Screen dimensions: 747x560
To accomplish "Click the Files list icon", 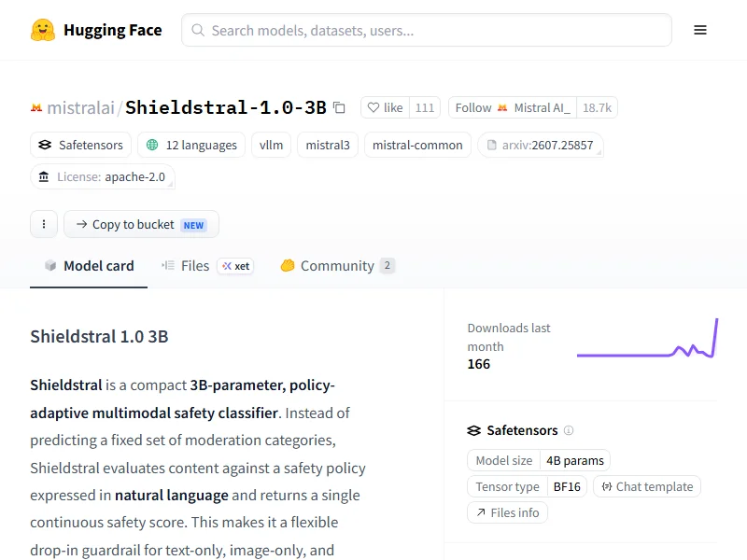I will (168, 266).
